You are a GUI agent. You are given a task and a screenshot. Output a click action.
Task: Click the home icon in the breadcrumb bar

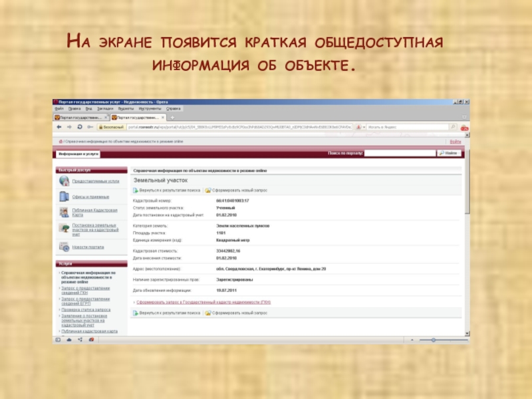click(x=61, y=142)
